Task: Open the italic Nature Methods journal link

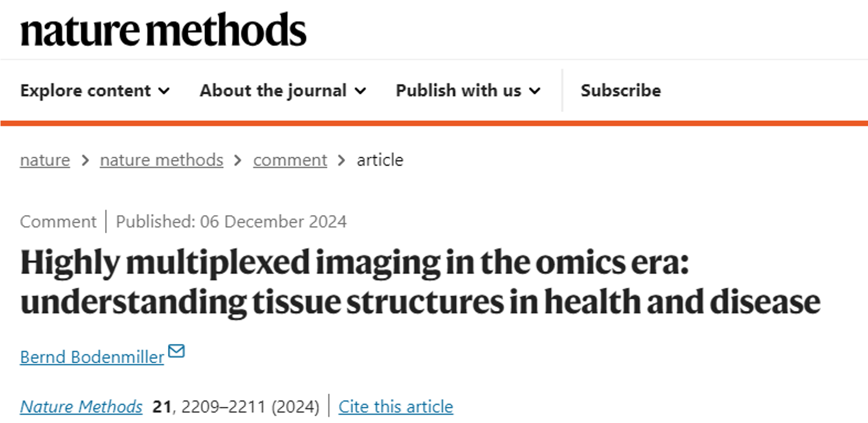Action: pos(81,407)
